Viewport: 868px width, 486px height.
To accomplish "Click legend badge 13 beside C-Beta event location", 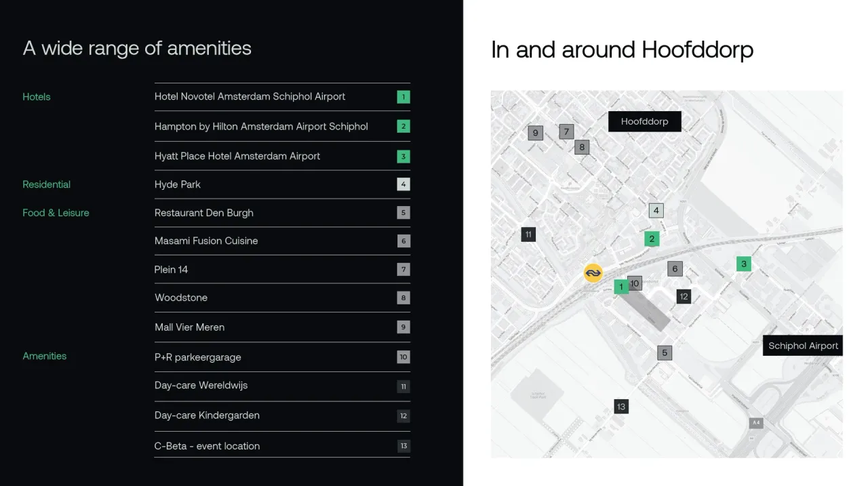I will [x=403, y=446].
